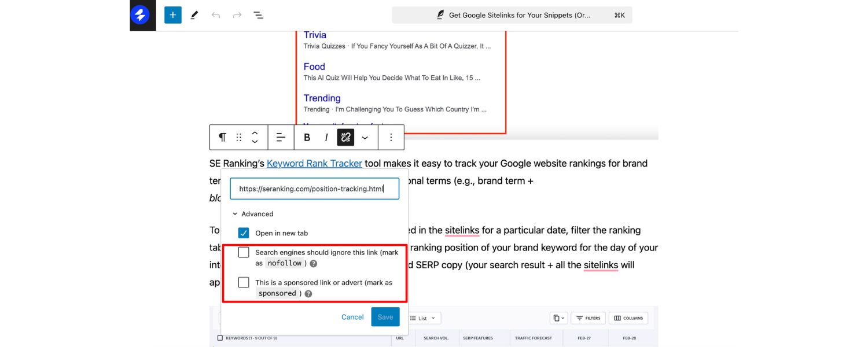Screen dimensions: 868x347
Task: Save the link settings
Action: [385, 317]
